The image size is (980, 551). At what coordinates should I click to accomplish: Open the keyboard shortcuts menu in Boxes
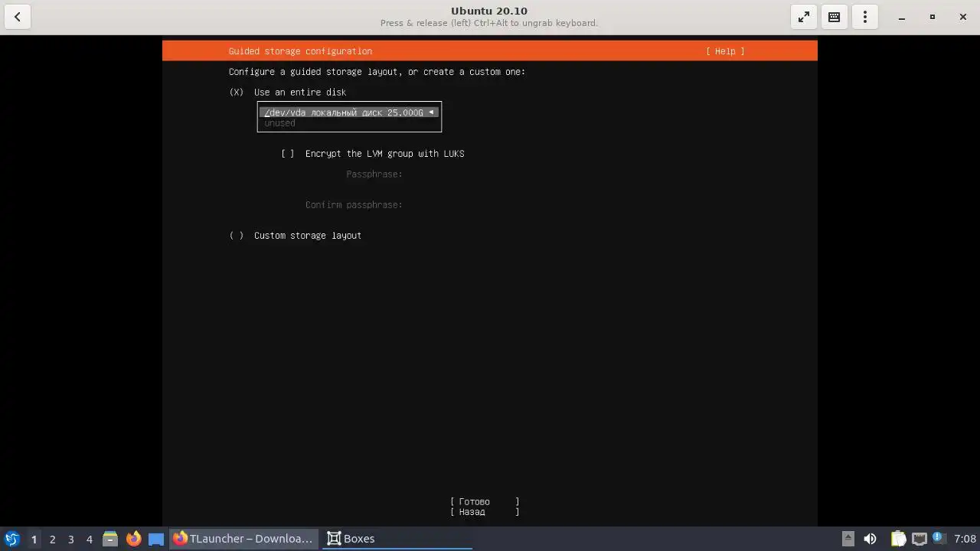[x=835, y=17]
